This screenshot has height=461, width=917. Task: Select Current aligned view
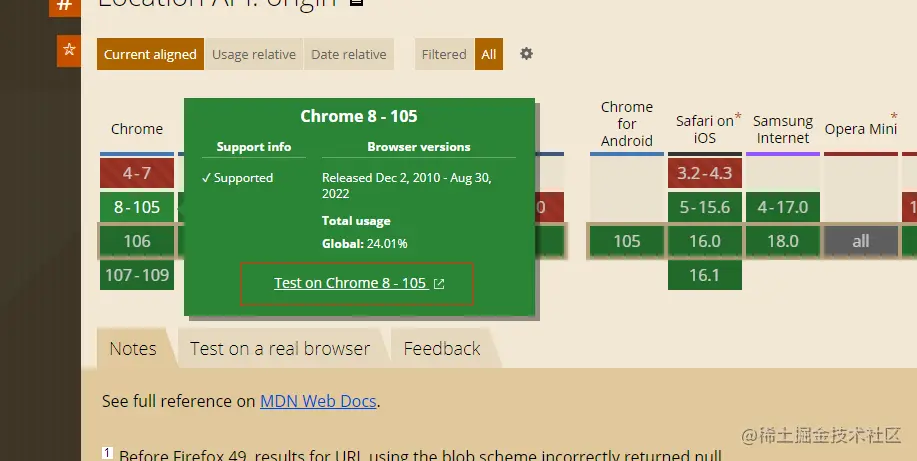pos(150,54)
